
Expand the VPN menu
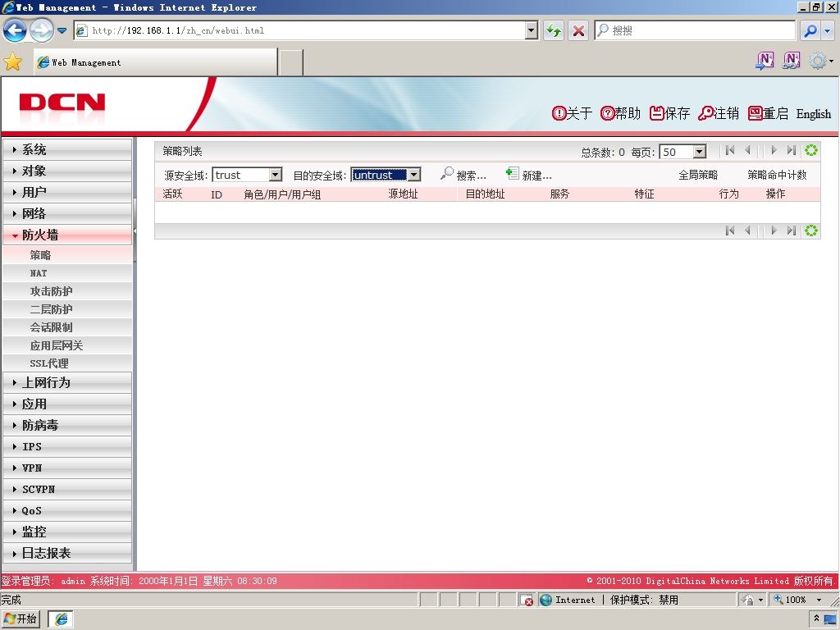tap(67, 468)
